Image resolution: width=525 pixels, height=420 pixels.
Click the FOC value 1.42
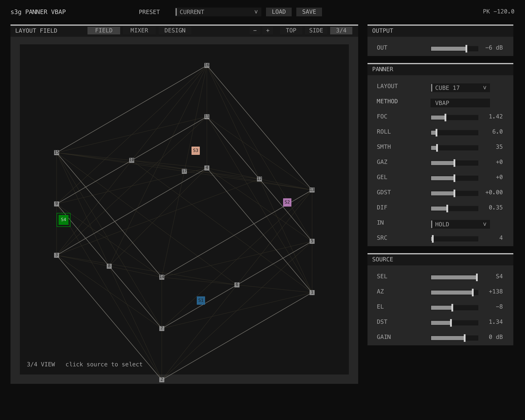point(495,117)
